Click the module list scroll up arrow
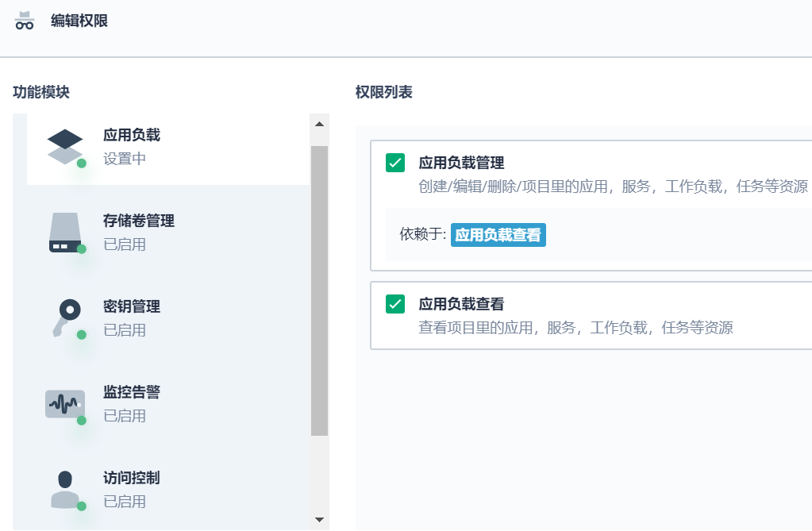812x531 pixels. pyautogui.click(x=320, y=125)
